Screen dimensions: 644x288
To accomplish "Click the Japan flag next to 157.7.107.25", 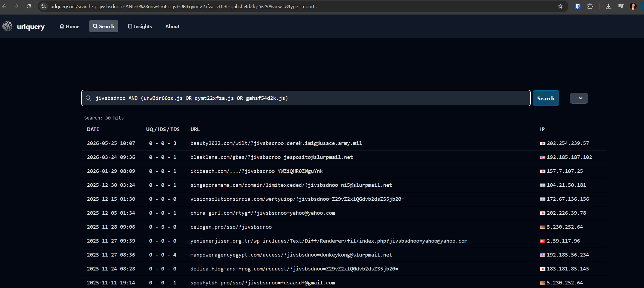I will (542, 171).
